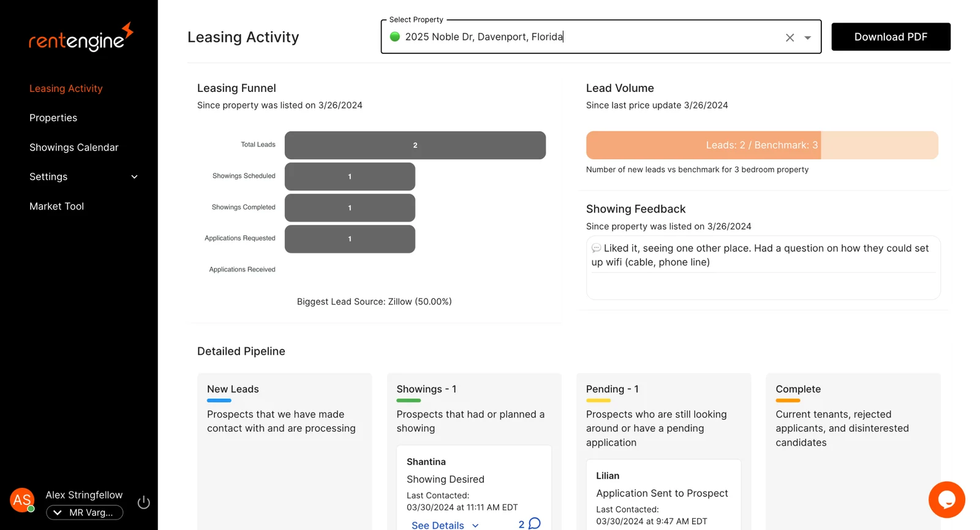Screen dimensions: 980x530
Task: Click the rentengine logo
Action: pyautogui.click(x=81, y=37)
